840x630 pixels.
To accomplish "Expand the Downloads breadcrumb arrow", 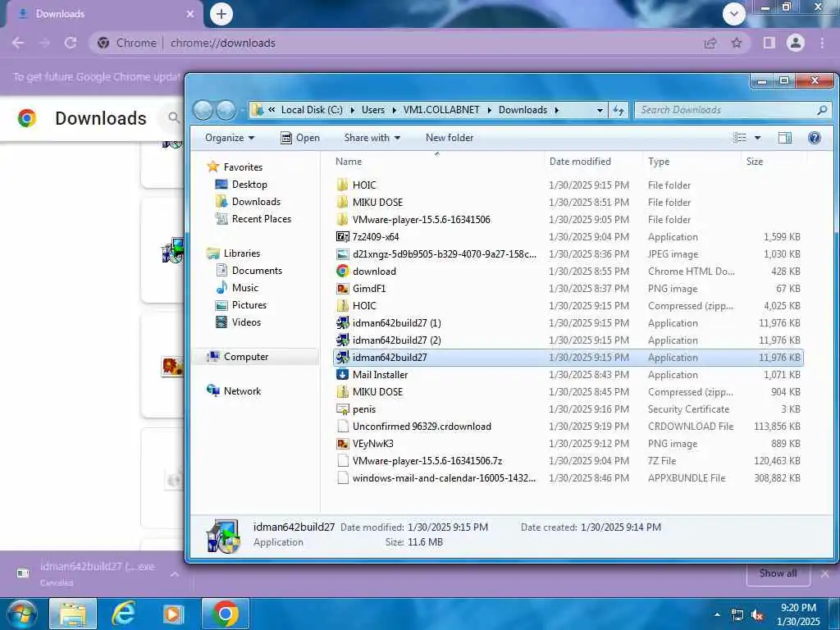I will point(557,111).
